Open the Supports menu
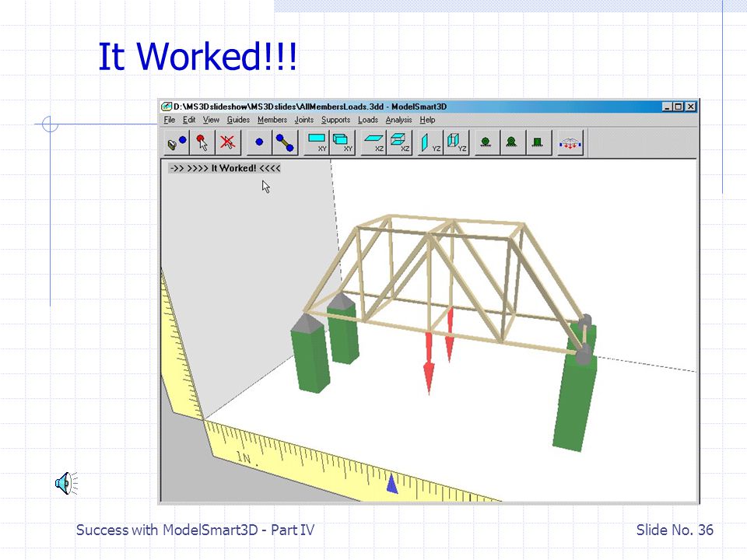Image resolution: width=747 pixels, height=560 pixels. pyautogui.click(x=335, y=120)
